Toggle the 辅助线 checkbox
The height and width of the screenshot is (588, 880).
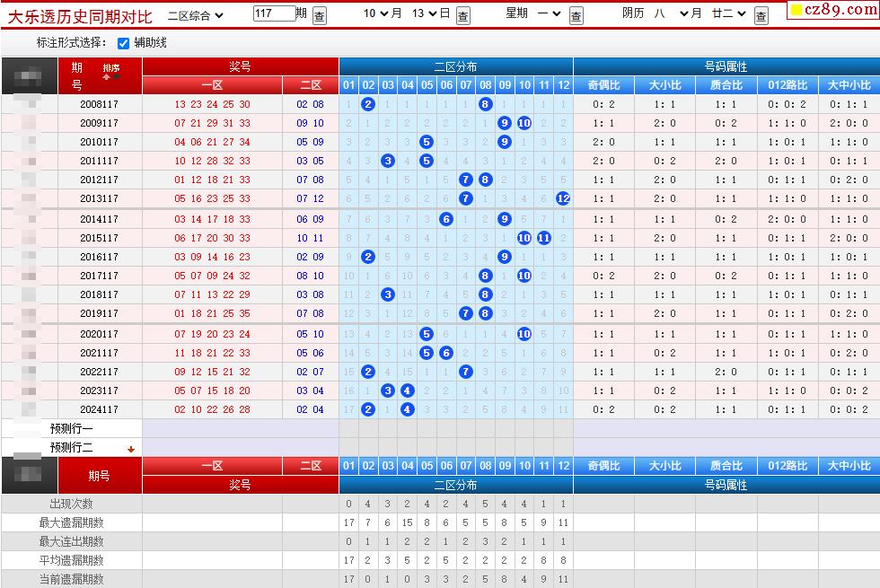tap(124, 43)
